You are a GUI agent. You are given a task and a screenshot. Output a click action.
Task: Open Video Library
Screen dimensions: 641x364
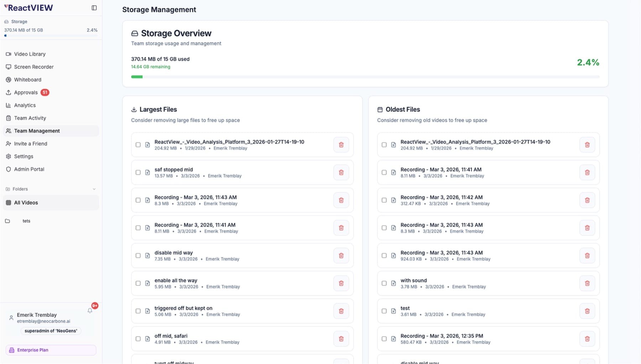(51, 54)
